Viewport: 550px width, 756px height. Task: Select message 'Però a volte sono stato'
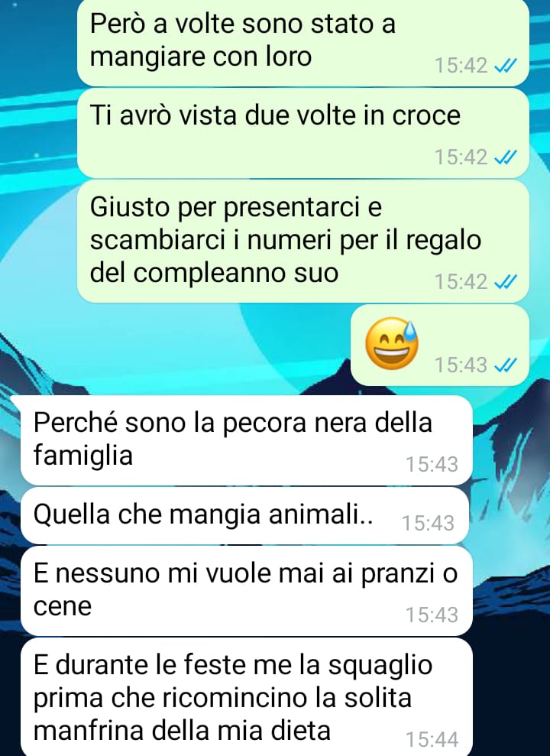[x=303, y=41]
